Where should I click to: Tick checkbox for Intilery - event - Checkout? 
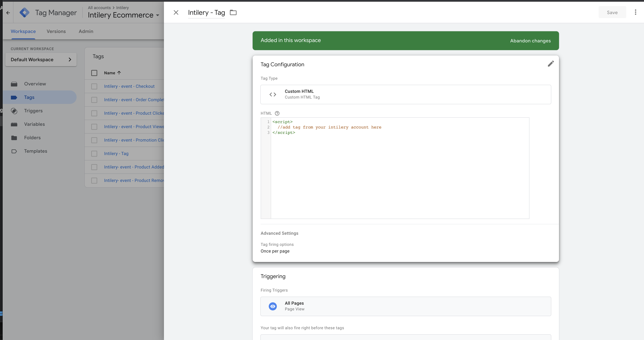94,86
